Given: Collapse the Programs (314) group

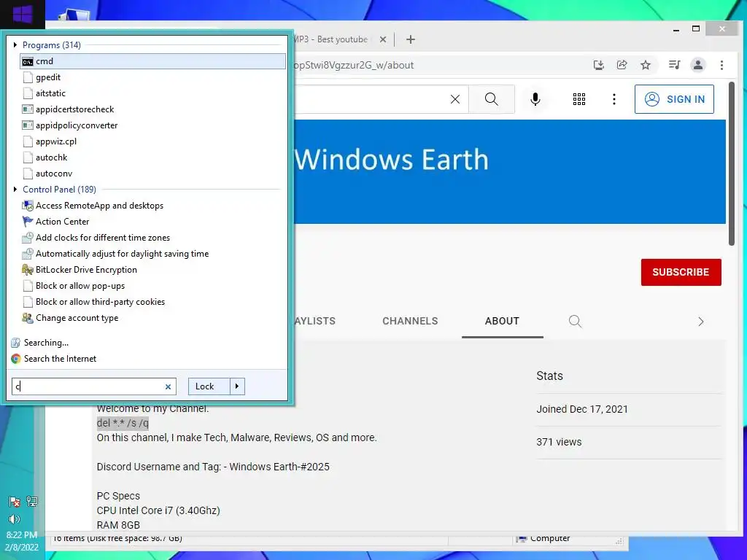Looking at the screenshot, I should [x=15, y=44].
